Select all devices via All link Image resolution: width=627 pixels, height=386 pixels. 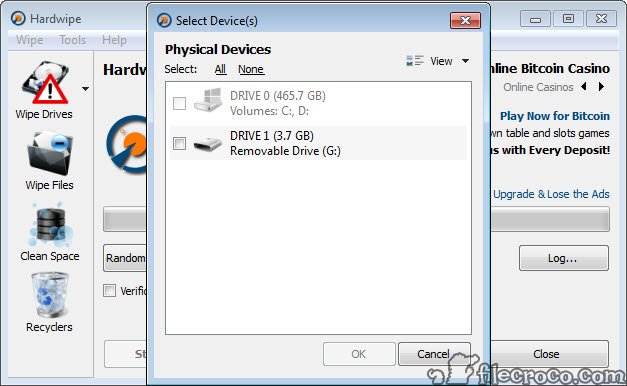click(x=220, y=69)
